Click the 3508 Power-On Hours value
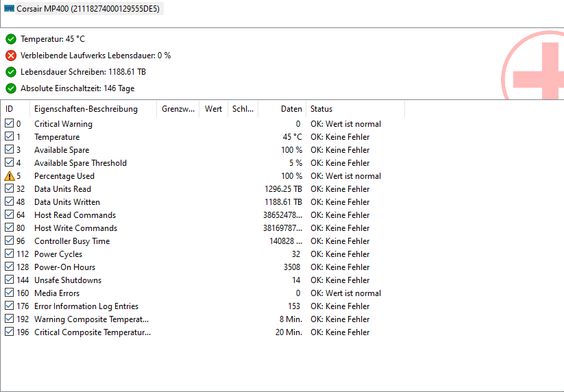This screenshot has width=564, height=392. (x=292, y=267)
